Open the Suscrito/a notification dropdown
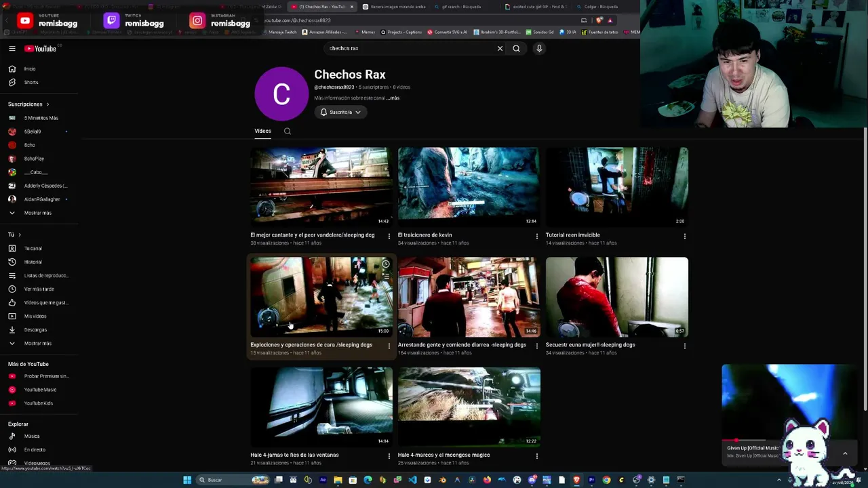Image resolution: width=868 pixels, height=488 pixels. 340,112
